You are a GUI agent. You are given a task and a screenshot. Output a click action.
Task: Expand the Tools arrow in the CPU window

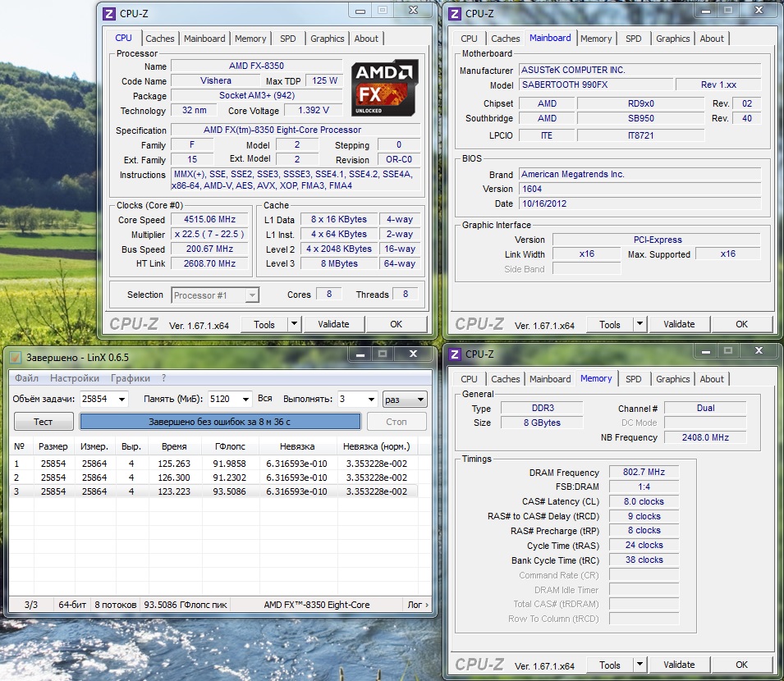click(294, 324)
